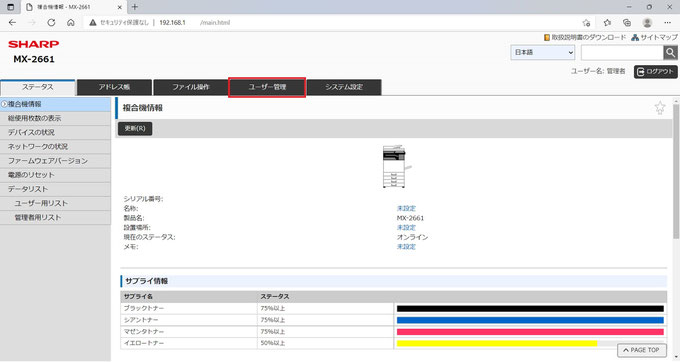Image resolution: width=680 pixels, height=362 pixels.
Task: Open ファームウェアバージョン in the sidebar
Action: coord(55,161)
